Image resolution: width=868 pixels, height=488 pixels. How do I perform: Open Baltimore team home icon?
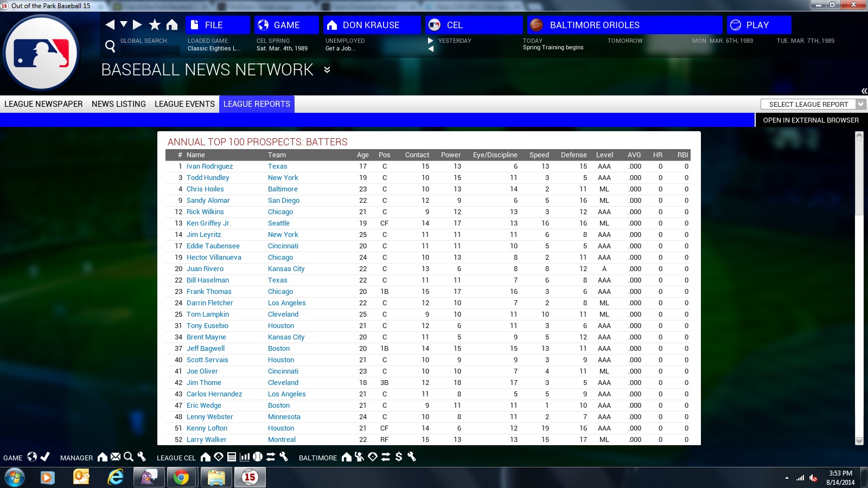[347, 457]
